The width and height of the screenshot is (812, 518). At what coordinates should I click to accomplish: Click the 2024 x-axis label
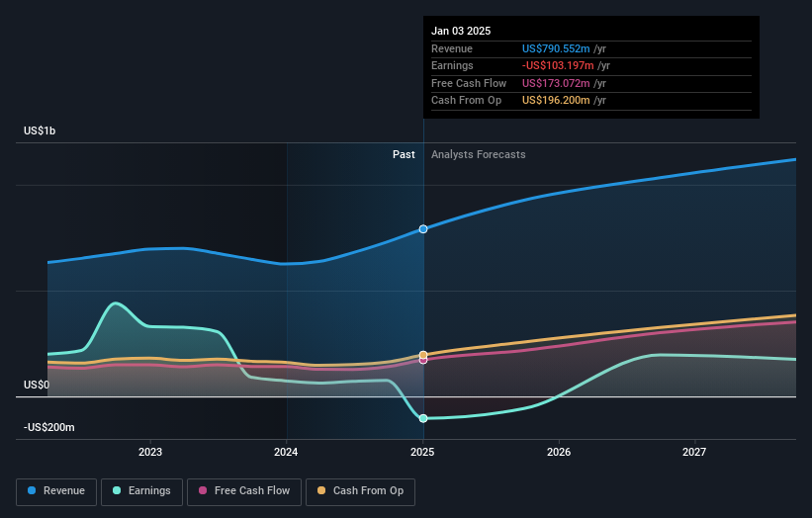click(x=286, y=452)
